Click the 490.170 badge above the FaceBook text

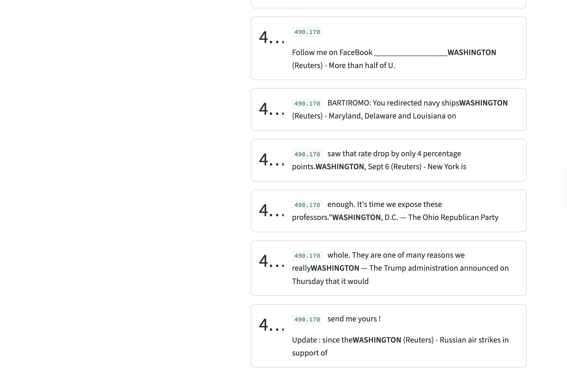(x=307, y=32)
